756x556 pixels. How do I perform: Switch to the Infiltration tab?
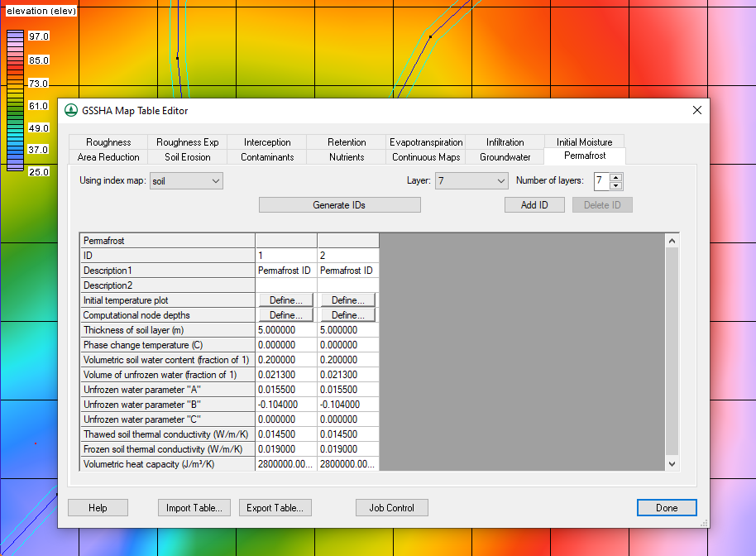point(505,141)
